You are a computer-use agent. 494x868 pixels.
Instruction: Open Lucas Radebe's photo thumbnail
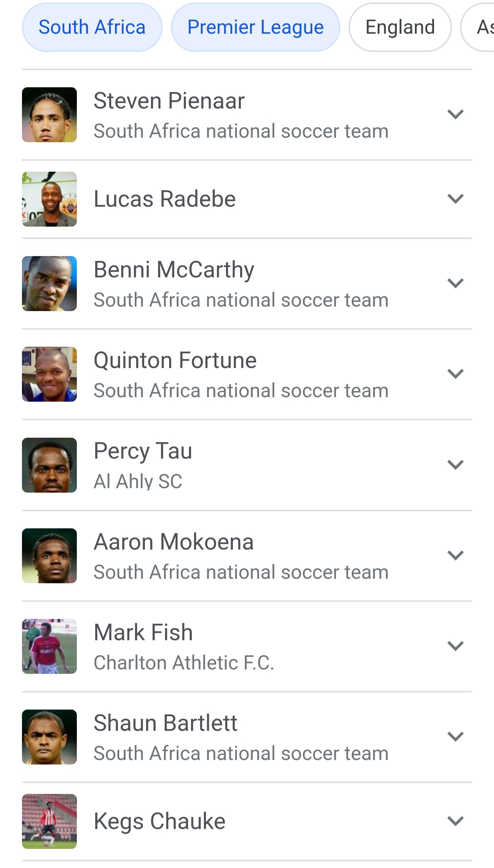49,199
